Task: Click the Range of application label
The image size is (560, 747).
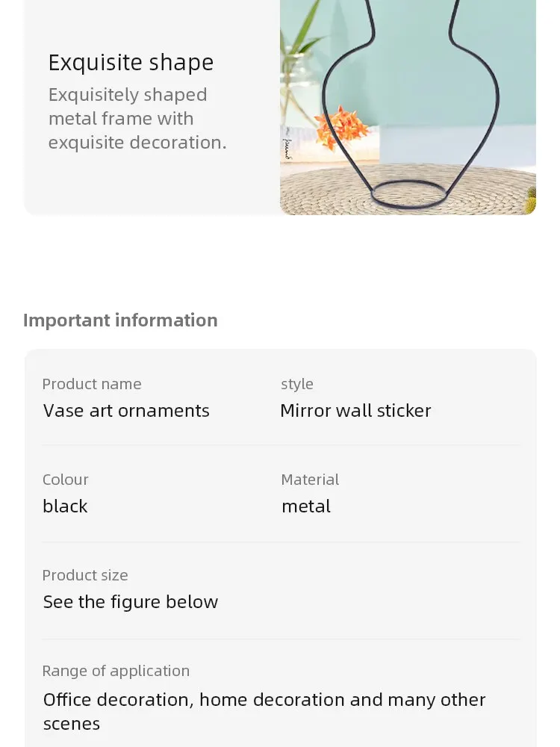Action: coord(116,671)
